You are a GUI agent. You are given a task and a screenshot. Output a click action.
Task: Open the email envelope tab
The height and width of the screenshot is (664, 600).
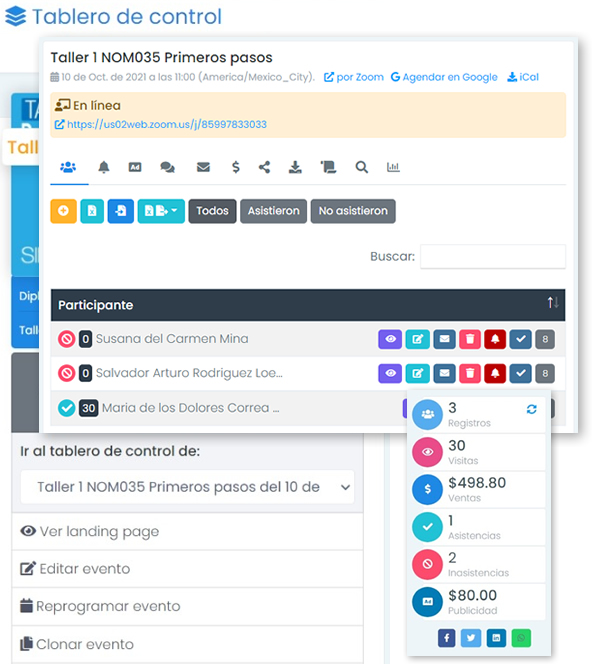[x=203, y=167]
